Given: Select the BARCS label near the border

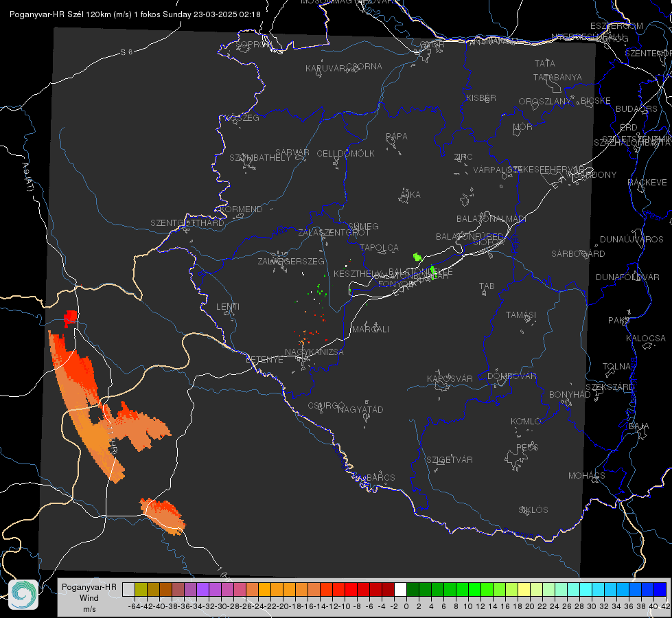Looking at the screenshot, I should click(x=380, y=478).
